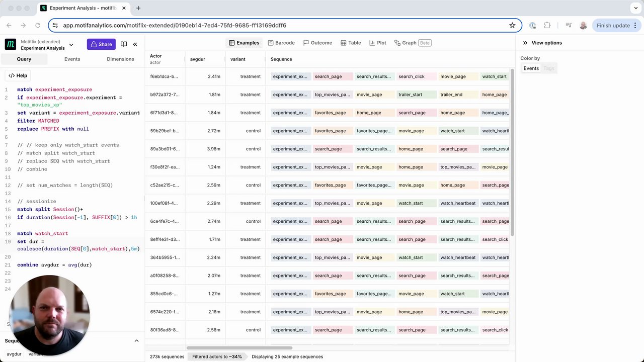644x362 pixels.
Task: Select the Examples view tab
Action: (x=244, y=43)
